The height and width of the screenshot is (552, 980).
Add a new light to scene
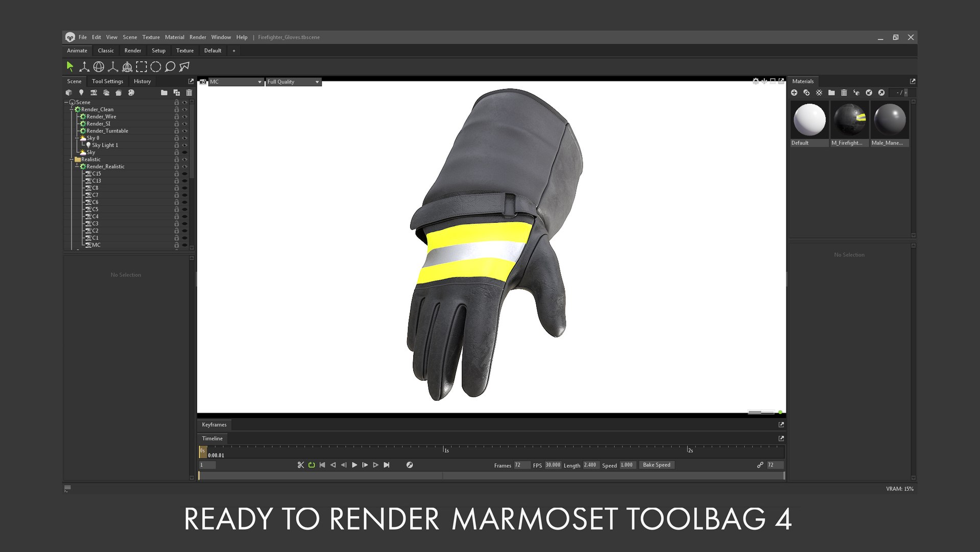(x=81, y=93)
